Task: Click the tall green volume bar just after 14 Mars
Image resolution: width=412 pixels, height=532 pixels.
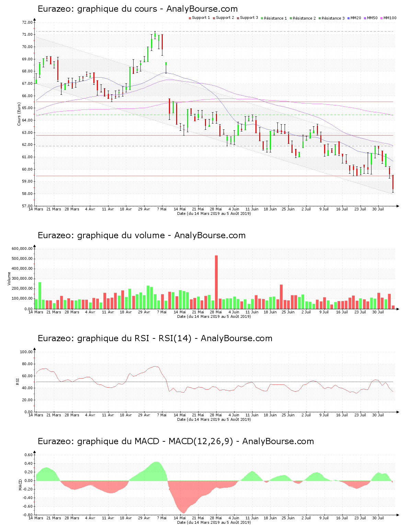Action: pos(40,296)
